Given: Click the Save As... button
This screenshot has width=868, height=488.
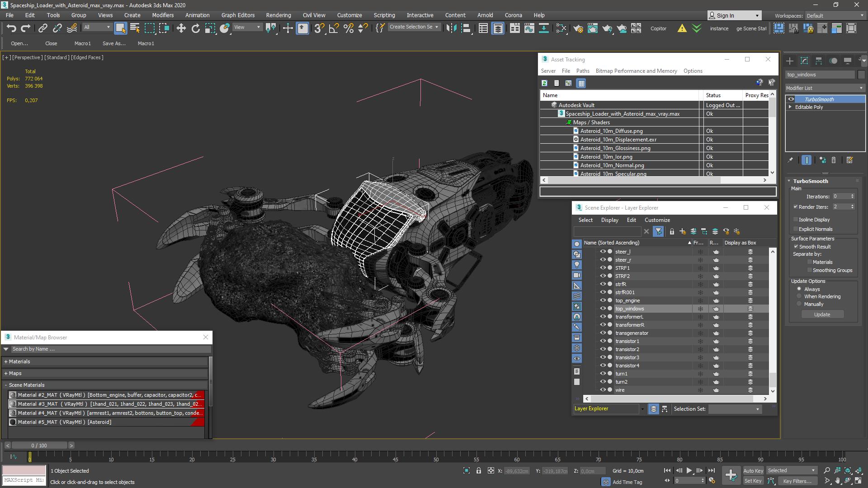Looking at the screenshot, I should click(114, 43).
